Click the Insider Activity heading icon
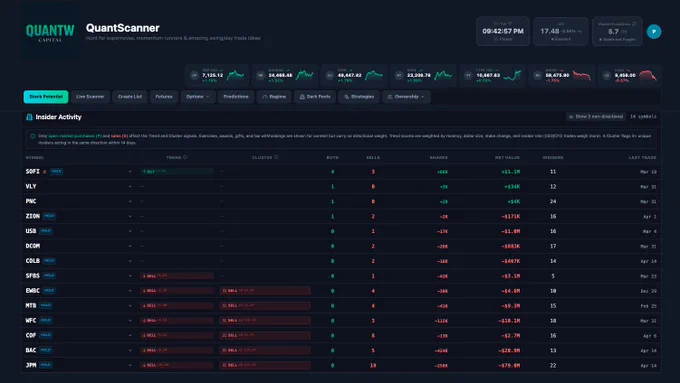 [x=29, y=117]
